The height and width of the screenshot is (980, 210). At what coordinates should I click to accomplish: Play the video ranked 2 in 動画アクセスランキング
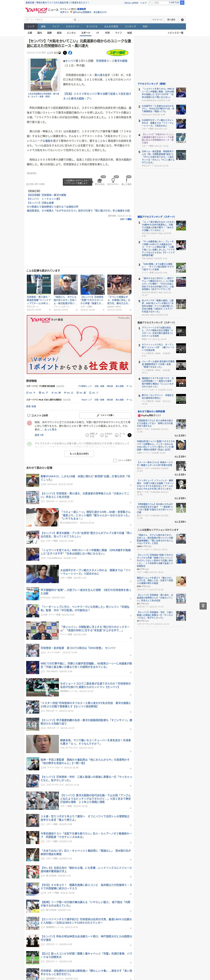(x=181, y=349)
